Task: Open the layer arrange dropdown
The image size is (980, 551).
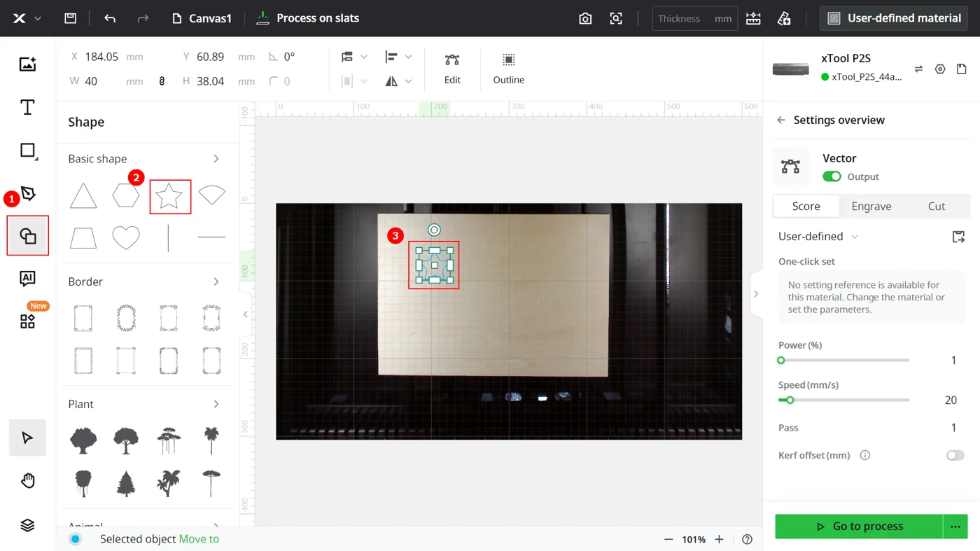Action: pos(353,57)
